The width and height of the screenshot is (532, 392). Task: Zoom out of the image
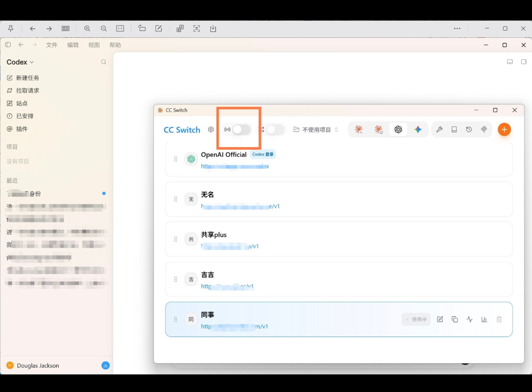(x=104, y=29)
